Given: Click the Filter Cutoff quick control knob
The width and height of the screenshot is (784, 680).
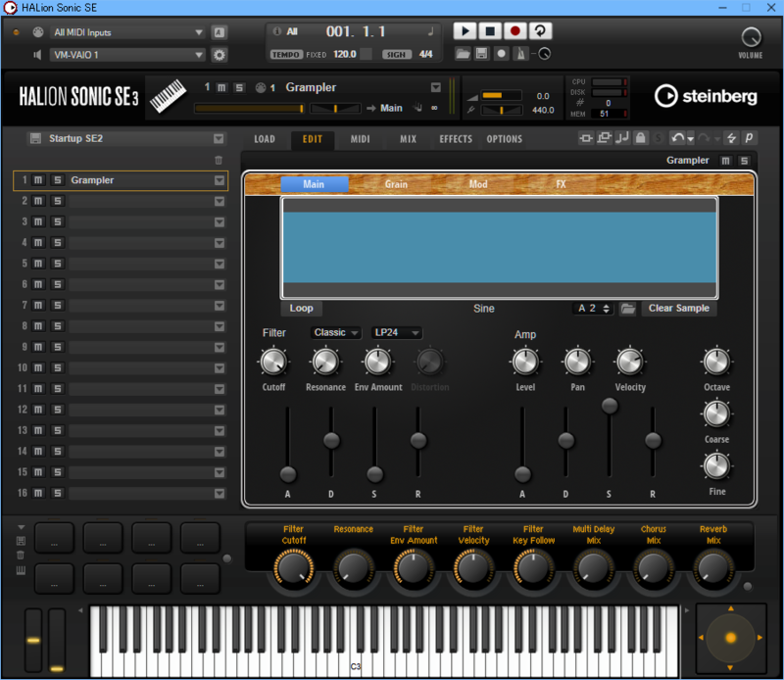Looking at the screenshot, I should (293, 568).
